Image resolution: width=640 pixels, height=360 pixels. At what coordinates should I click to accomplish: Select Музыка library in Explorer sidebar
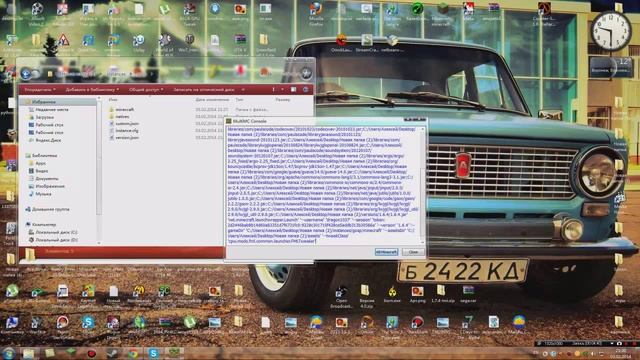(40, 194)
